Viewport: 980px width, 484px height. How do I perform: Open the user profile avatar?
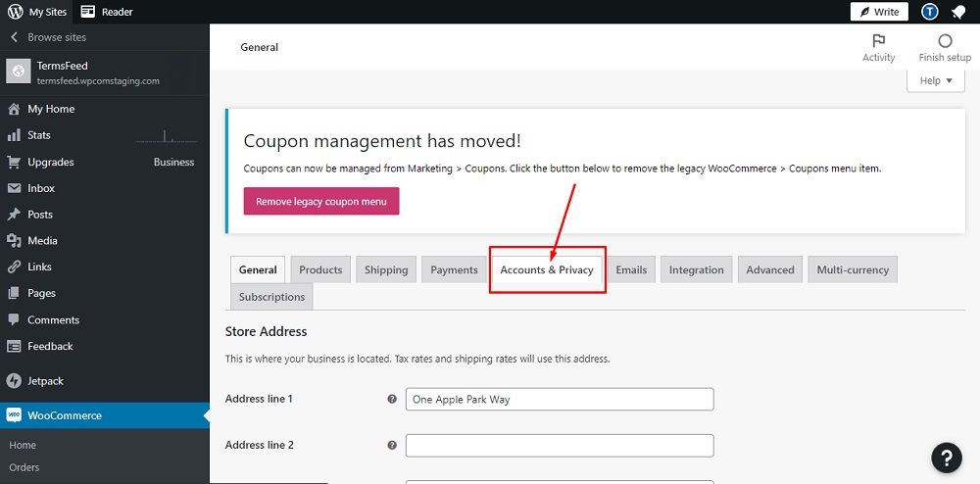click(930, 12)
